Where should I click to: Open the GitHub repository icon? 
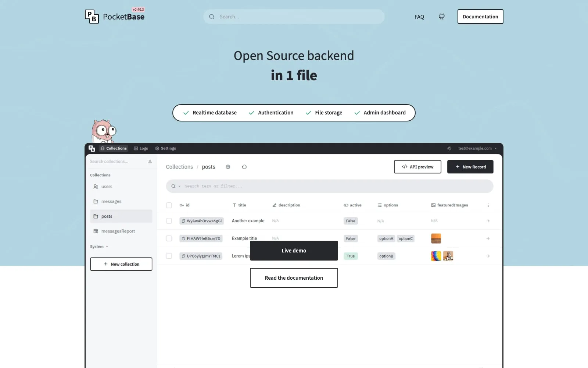tap(442, 17)
